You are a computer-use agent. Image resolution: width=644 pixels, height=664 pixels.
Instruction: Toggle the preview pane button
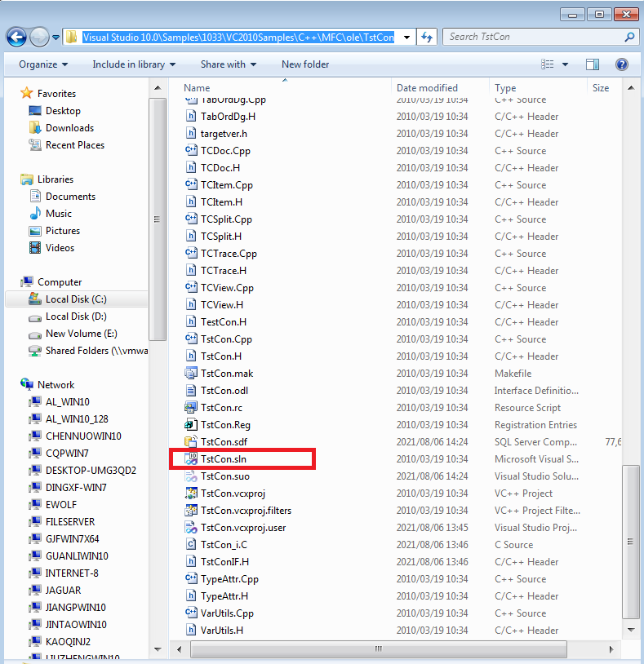(593, 64)
